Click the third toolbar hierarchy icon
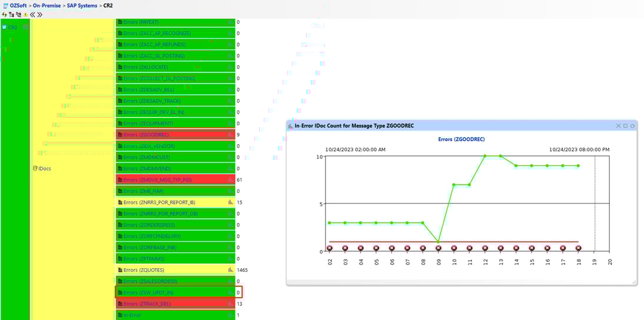Viewport: 644px width, 320px height. [x=18, y=14]
